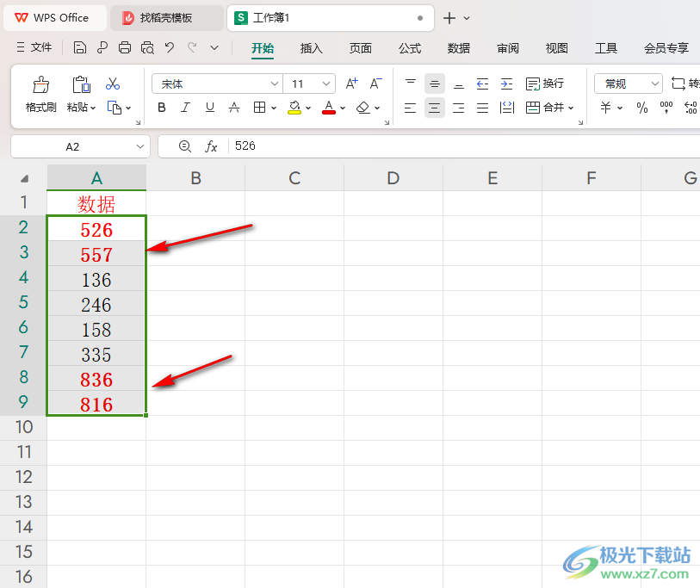Viewport: 700px width, 588px height.
Task: Align text to bottom of cell
Action: pos(458,84)
